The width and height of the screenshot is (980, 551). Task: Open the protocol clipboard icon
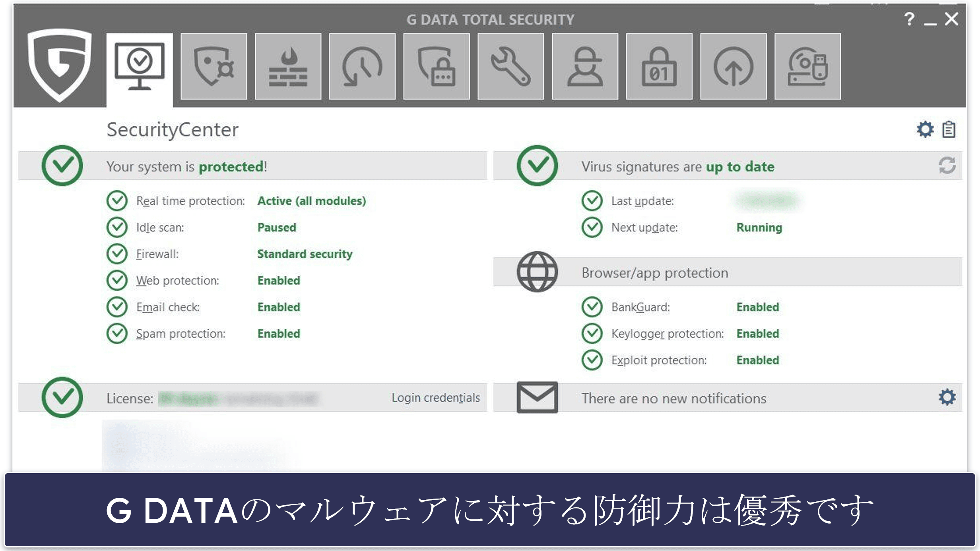click(949, 129)
